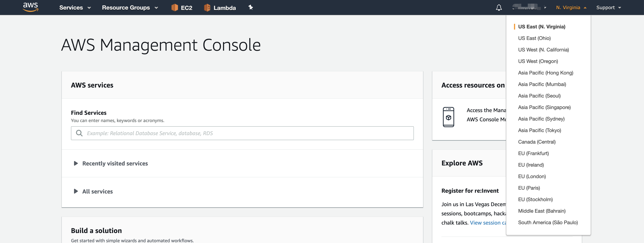Select EU (Frankfurt) region
This screenshot has width=644, height=243.
(534, 153)
